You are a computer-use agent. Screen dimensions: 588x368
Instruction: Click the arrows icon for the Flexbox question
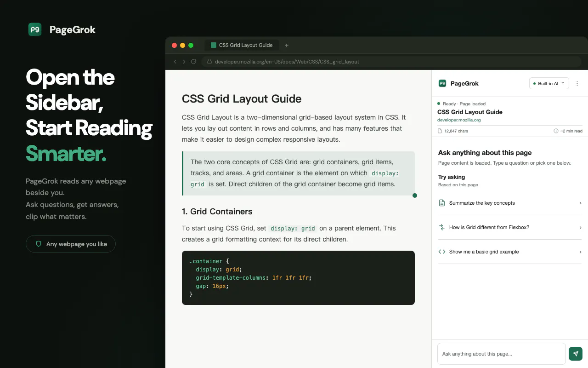click(442, 227)
